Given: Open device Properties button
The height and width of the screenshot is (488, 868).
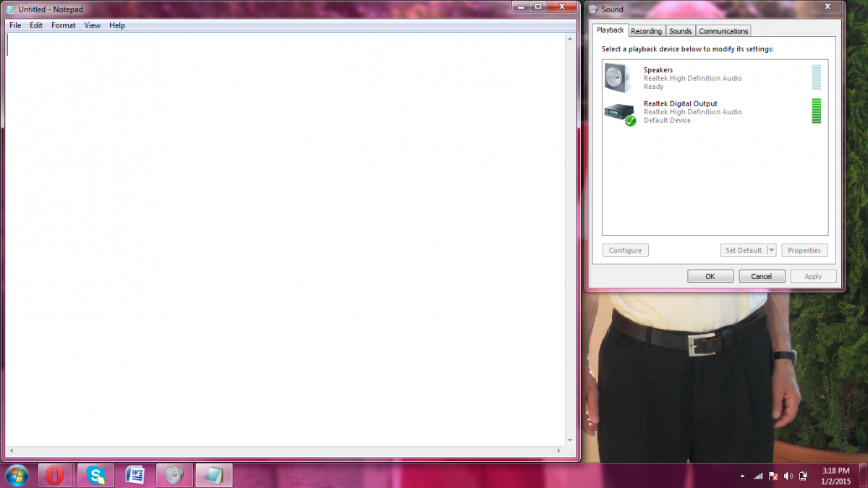Looking at the screenshot, I should pos(804,250).
